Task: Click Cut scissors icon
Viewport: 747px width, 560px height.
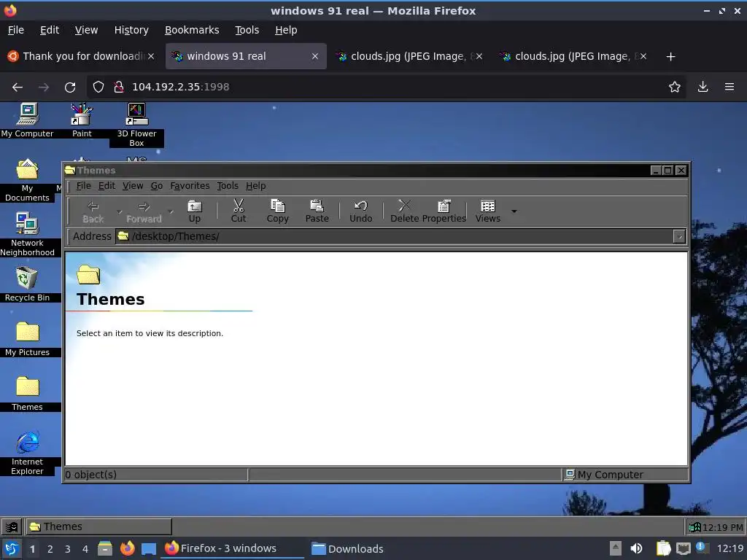Action: (239, 211)
